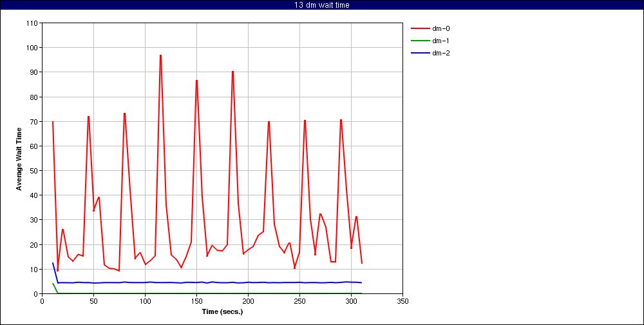This screenshot has height=325, width=644.
Task: Select the dm-1 legend entry
Action: tap(430, 41)
